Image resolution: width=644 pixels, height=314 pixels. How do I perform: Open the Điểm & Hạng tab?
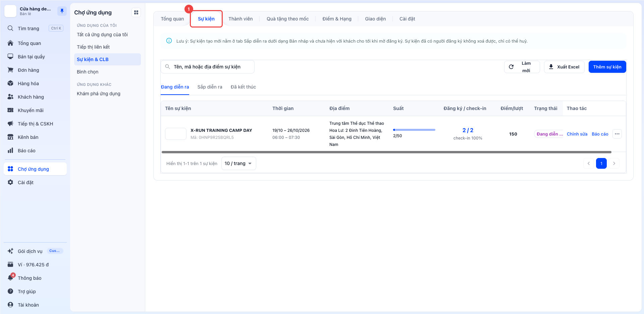pos(337,19)
